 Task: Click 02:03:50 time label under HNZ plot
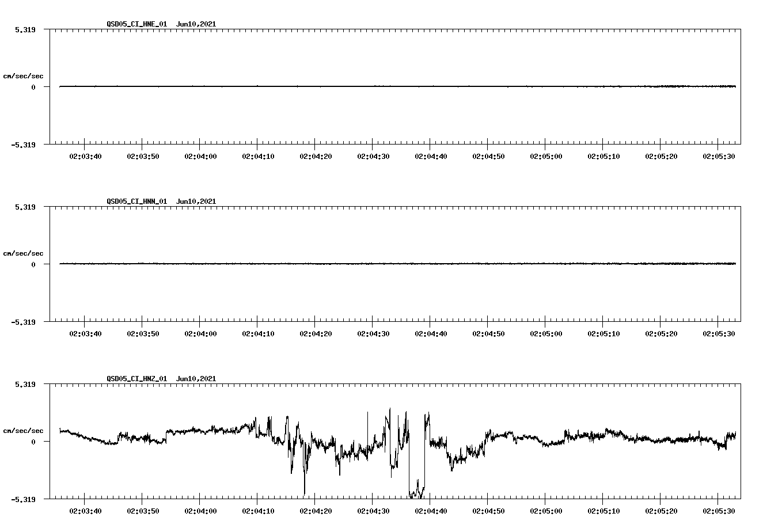click(x=143, y=511)
